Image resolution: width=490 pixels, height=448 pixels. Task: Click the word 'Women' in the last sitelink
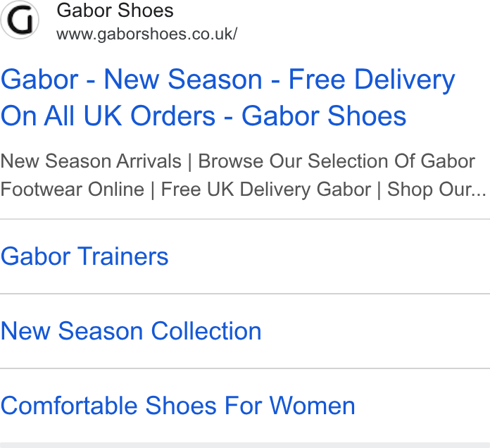[312, 406]
